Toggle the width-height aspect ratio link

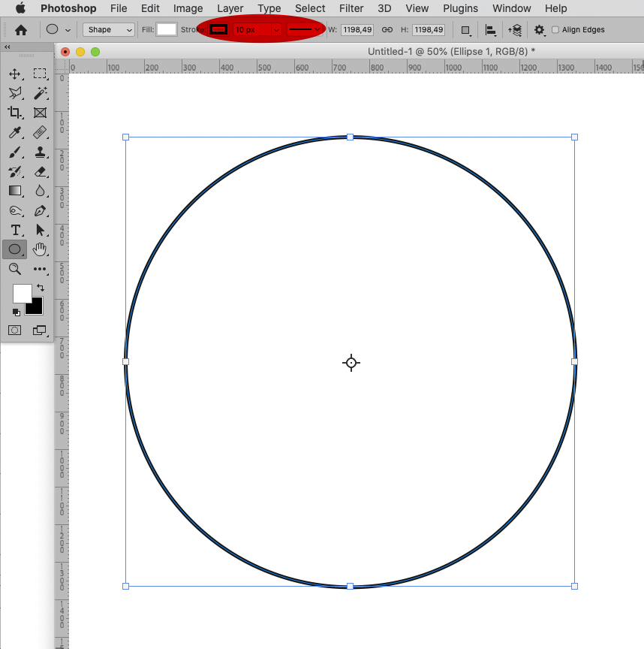pyautogui.click(x=387, y=29)
